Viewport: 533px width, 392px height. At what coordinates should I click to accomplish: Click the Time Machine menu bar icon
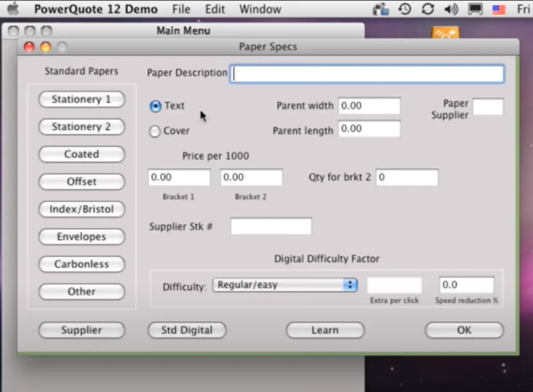[x=405, y=9]
